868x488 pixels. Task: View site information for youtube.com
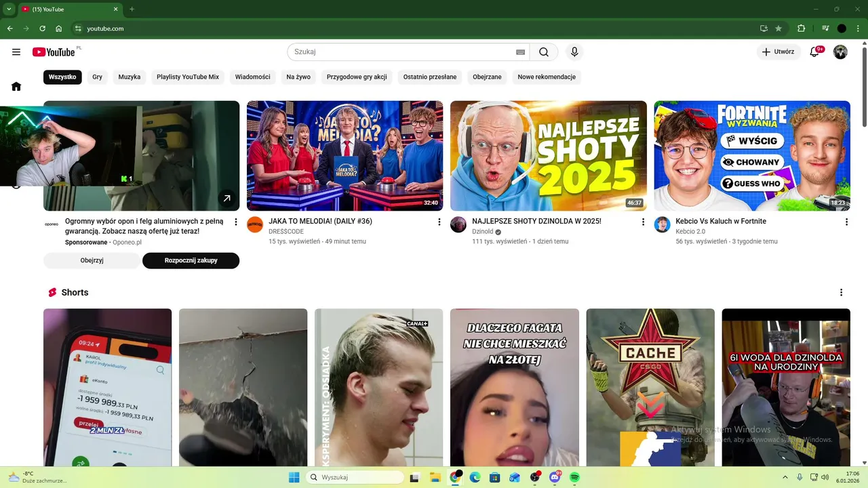pyautogui.click(x=78, y=28)
